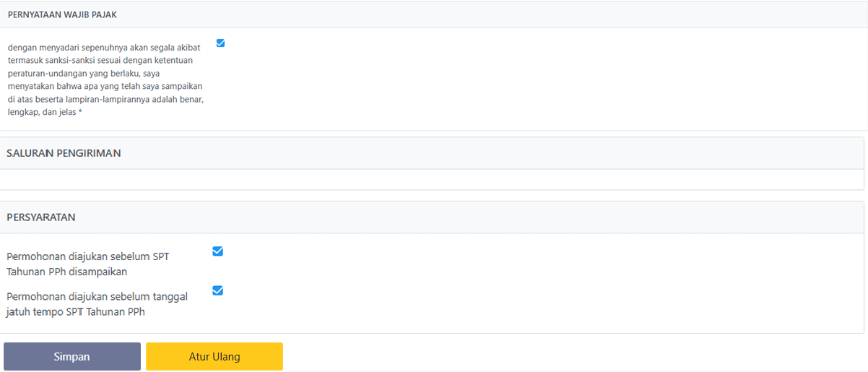
Task: Click the 'menyatakan bahwa apa yang telah' line
Action: coord(105,87)
